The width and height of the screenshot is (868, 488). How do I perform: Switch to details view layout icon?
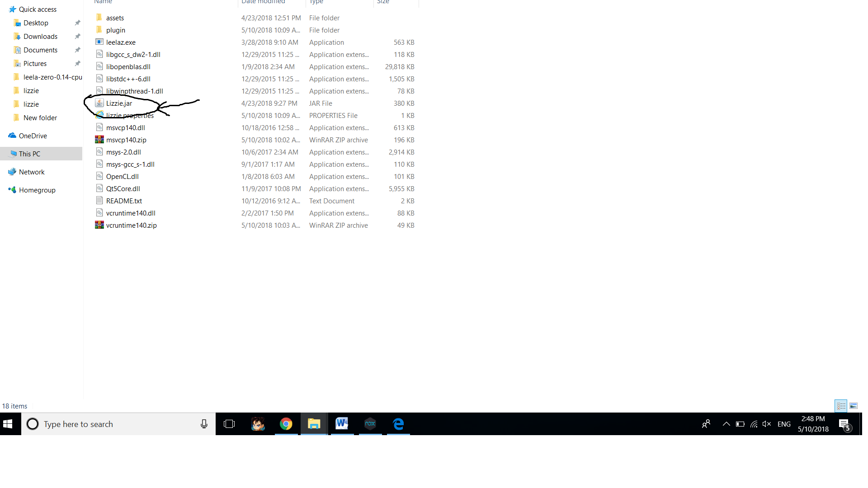pyautogui.click(x=841, y=406)
